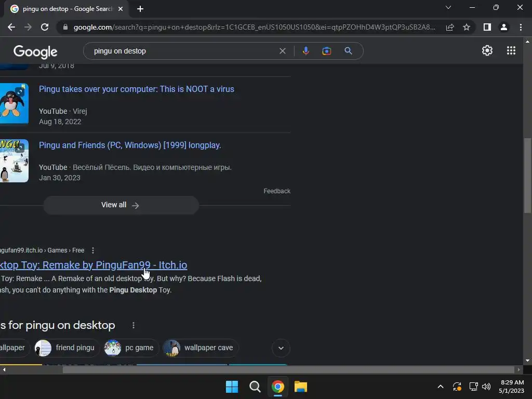This screenshot has height=399, width=532.
Task: Toggle Chrome side panel
Action: click(487, 27)
